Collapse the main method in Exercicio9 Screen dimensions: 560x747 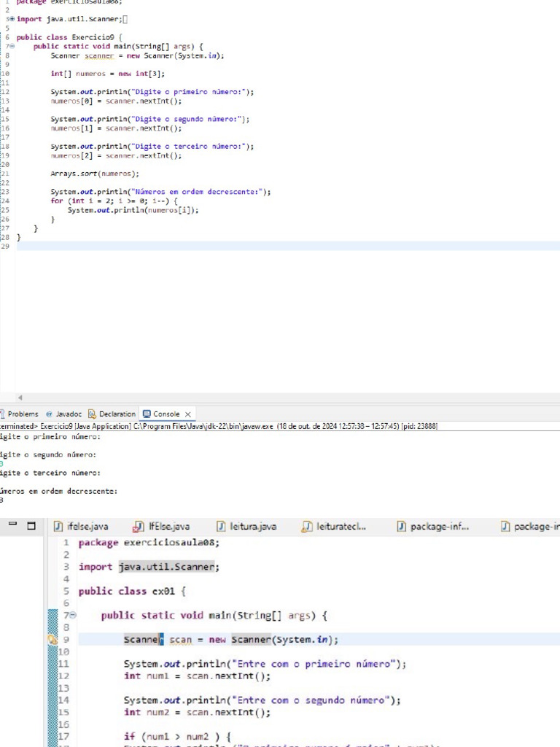tap(12, 46)
